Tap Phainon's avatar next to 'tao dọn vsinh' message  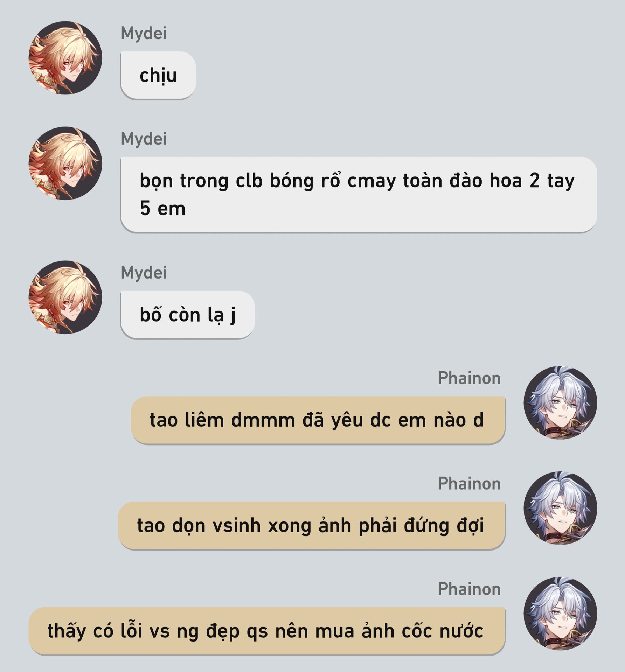point(560,508)
